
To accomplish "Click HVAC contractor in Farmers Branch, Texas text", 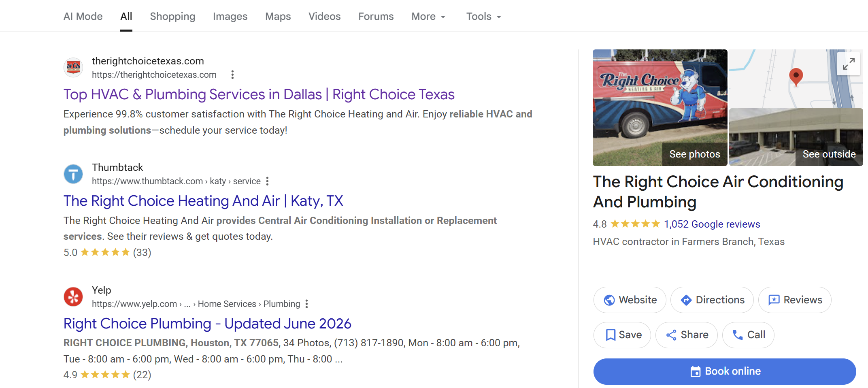I will (689, 242).
